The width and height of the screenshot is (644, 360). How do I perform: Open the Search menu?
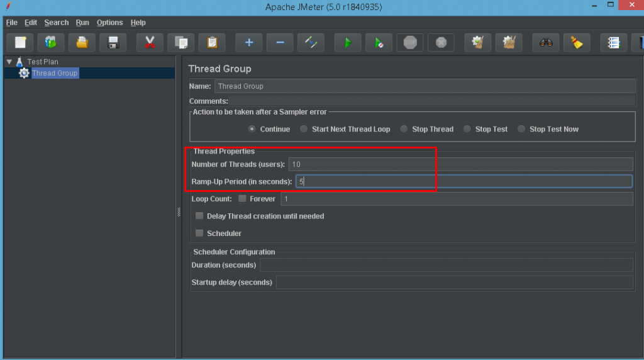tap(56, 23)
